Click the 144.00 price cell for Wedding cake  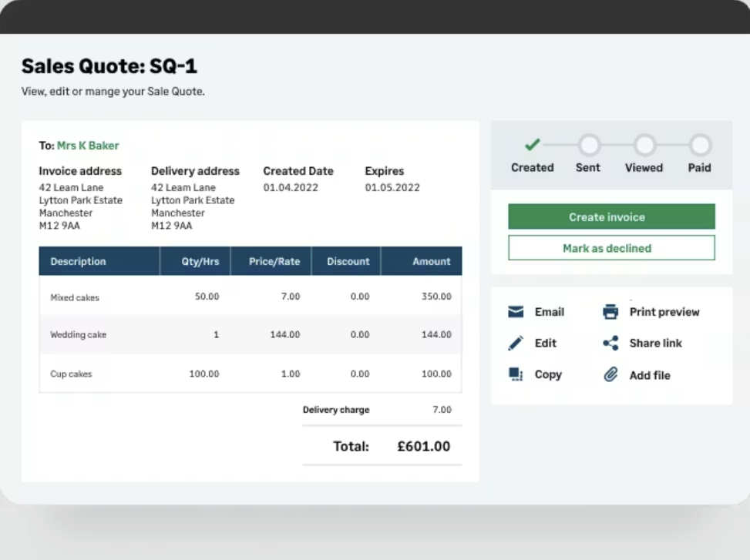point(285,334)
